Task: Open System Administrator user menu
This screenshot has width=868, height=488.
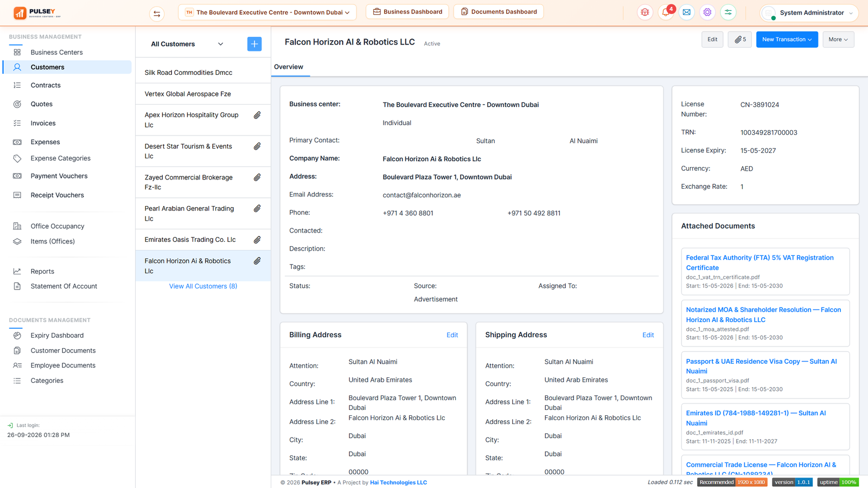Action: 809,13
